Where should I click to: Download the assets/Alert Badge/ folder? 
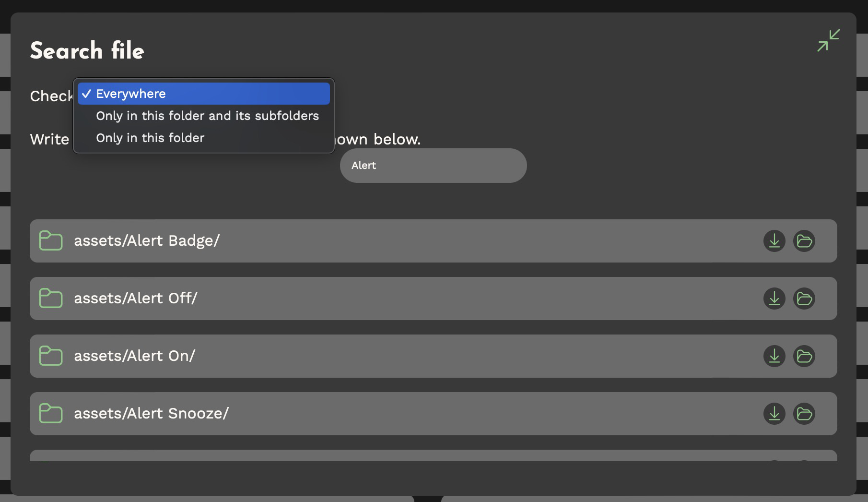point(774,241)
